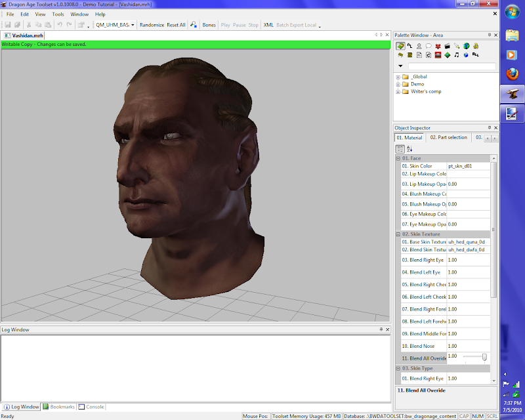The image size is (525, 420).
Task: Switch Object Inspector to alphabetical sort
Action: coord(409,149)
